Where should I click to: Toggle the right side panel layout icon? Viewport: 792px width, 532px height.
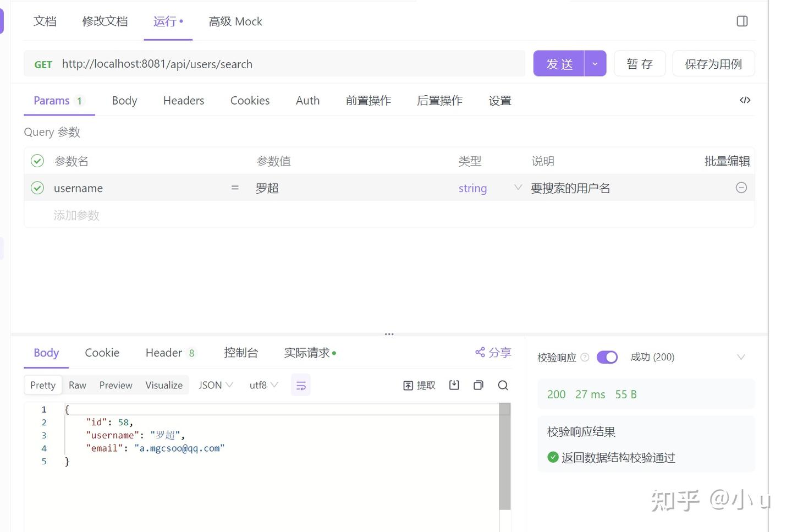click(742, 21)
